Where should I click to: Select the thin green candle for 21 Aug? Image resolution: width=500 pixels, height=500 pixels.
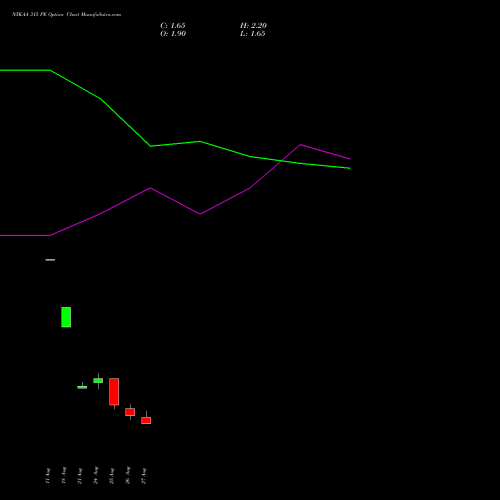pyautogui.click(x=82, y=387)
